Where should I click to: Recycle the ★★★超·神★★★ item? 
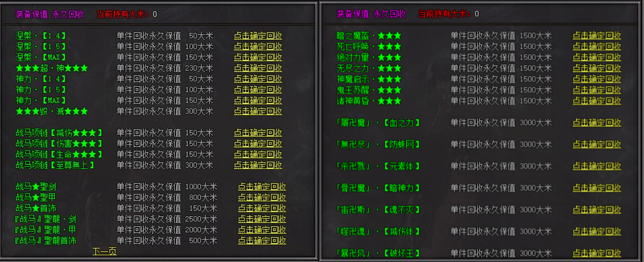coord(257,68)
